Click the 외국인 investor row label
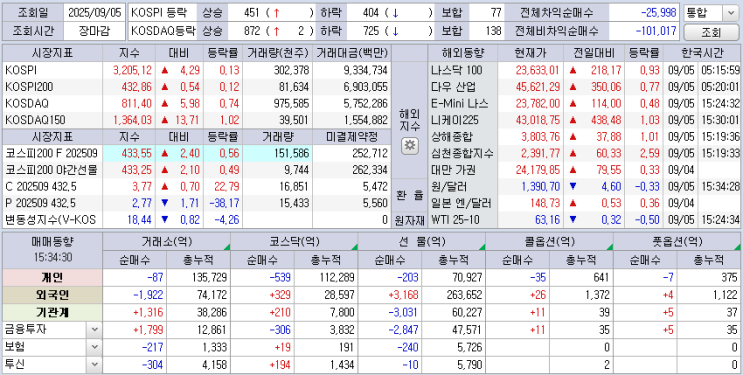The height and width of the screenshot is (375, 743). [52, 295]
